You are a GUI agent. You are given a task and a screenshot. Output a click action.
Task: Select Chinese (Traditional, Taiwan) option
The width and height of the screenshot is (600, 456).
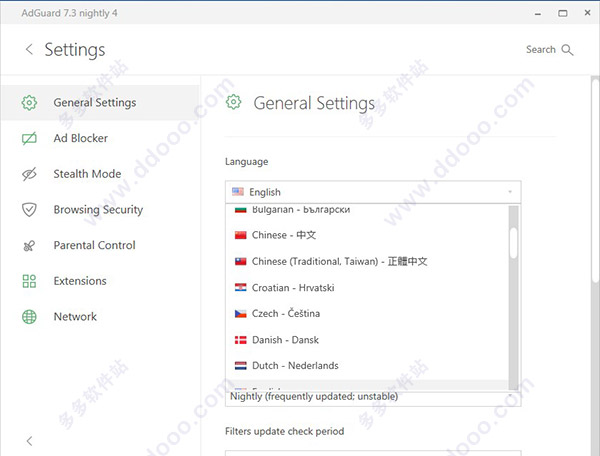[x=367, y=261]
